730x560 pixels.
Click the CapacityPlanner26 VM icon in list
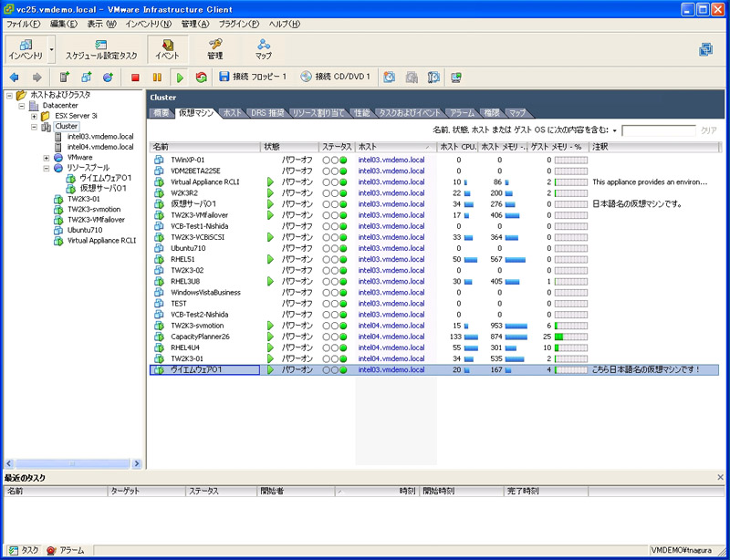159,337
